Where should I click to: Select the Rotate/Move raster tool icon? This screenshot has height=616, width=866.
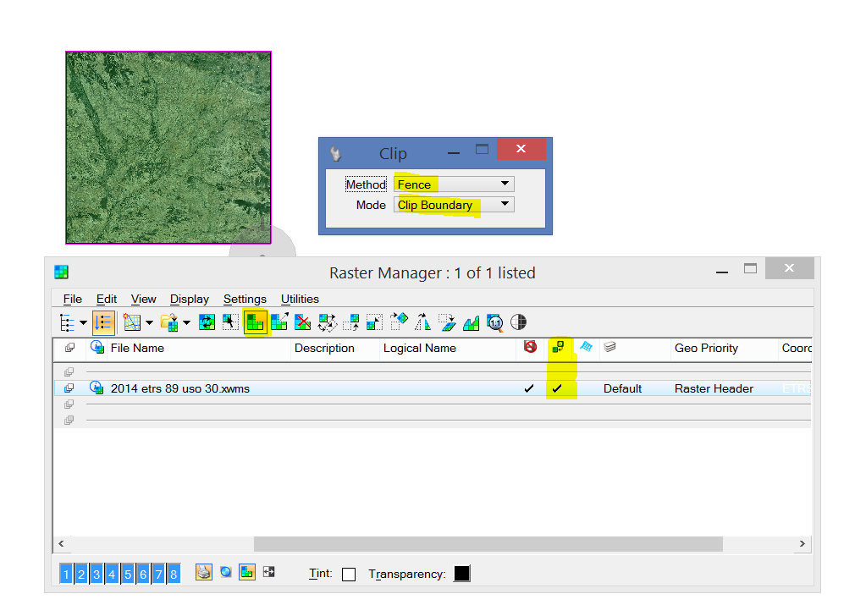(x=327, y=322)
